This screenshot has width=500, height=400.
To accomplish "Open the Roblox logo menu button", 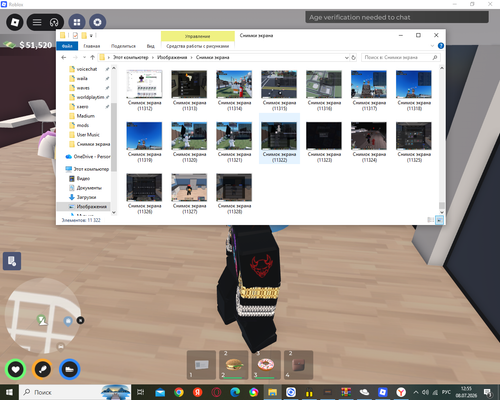I will tap(15, 22).
